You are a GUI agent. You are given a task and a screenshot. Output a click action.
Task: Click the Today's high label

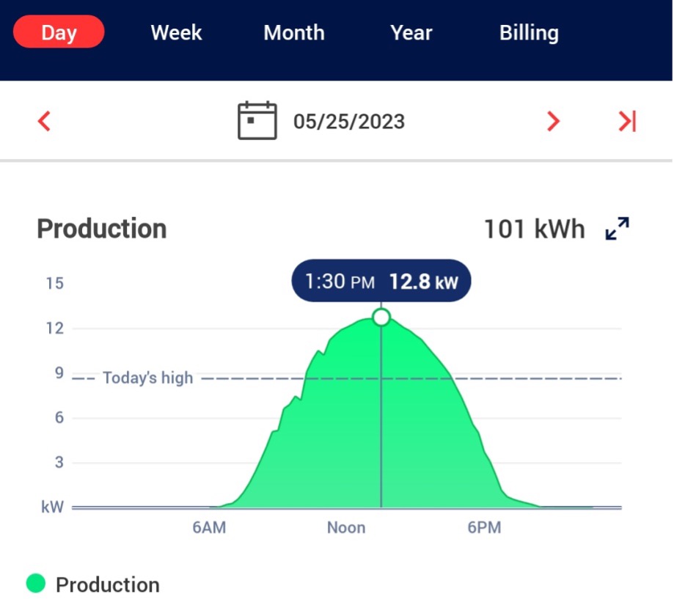tap(147, 378)
